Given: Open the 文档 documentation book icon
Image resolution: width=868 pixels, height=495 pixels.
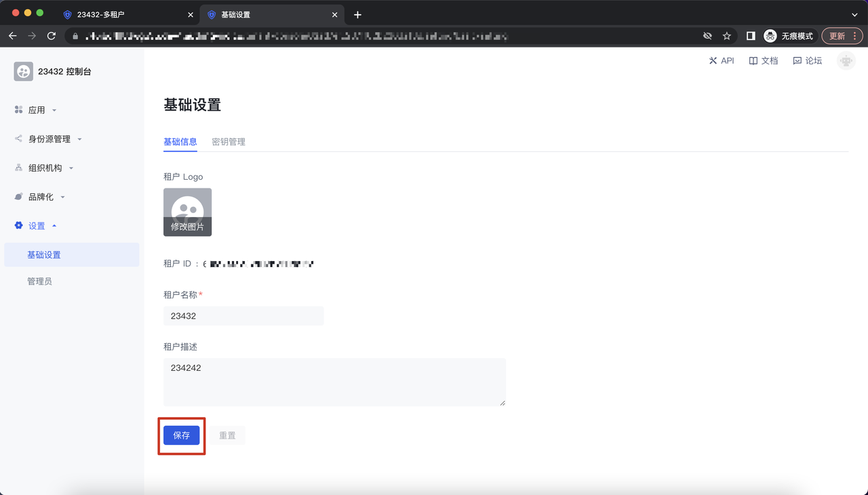Looking at the screenshot, I should pos(753,61).
